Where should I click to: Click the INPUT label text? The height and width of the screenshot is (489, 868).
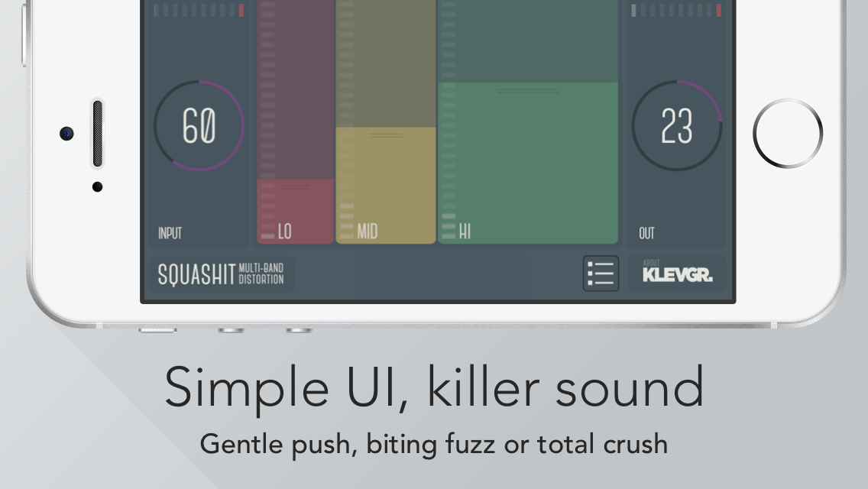click(170, 234)
